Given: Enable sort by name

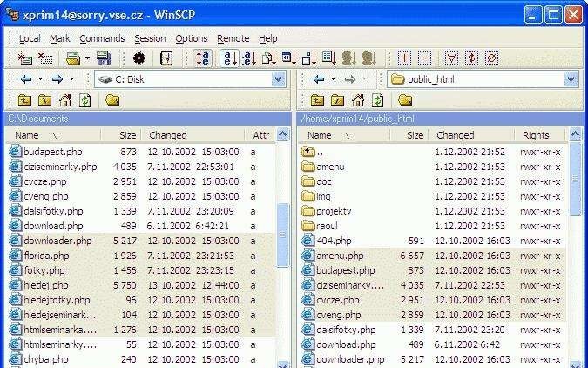Looking at the screenshot, I should tap(230, 58).
